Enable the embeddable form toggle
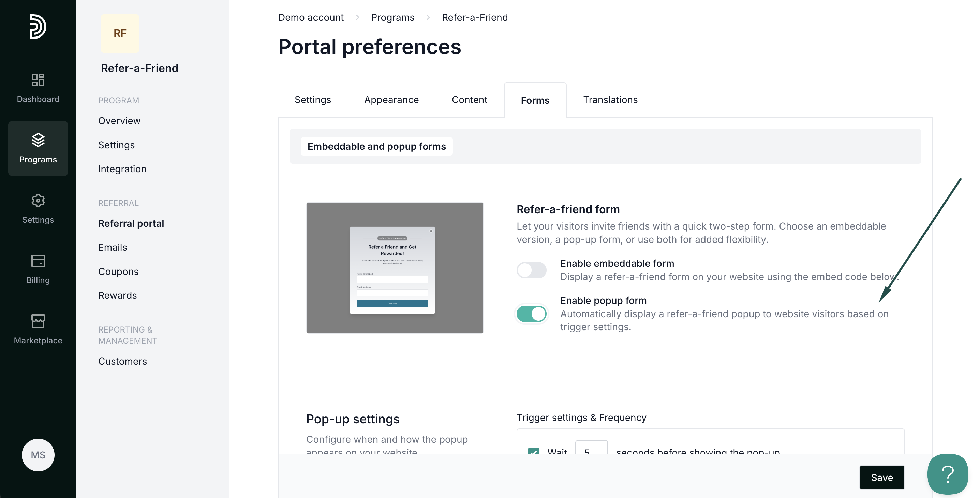This screenshot has height=498, width=980. (x=532, y=270)
